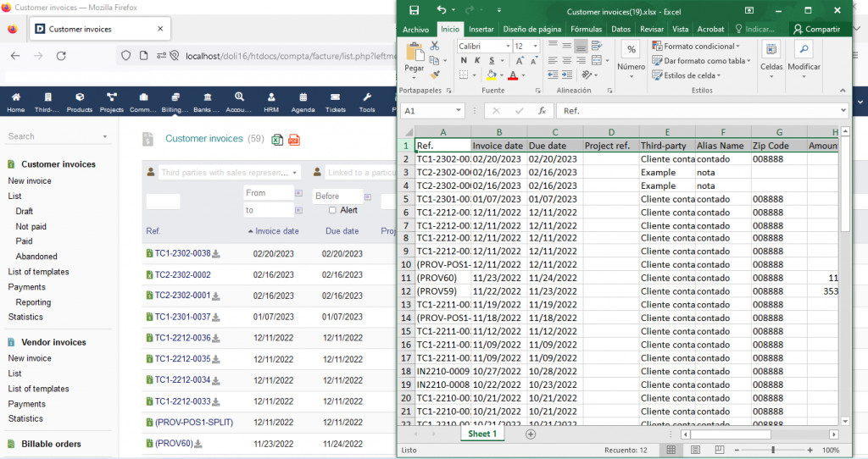868x459 pixels.
Task: Open the Dolibarr Search dropdown in sidebar
Action: pyautogui.click(x=105, y=136)
